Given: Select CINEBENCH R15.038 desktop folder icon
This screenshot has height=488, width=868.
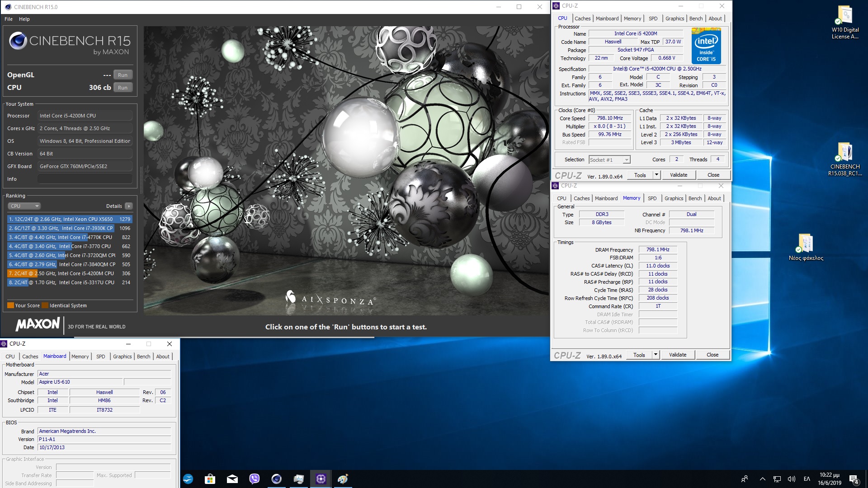Looking at the screenshot, I should tap(844, 159).
